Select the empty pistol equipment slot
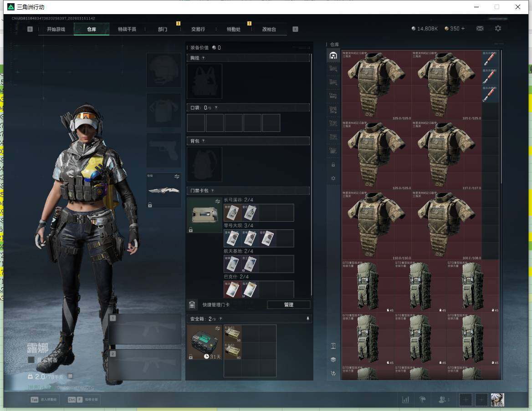The height and width of the screenshot is (411, 532). tap(164, 150)
